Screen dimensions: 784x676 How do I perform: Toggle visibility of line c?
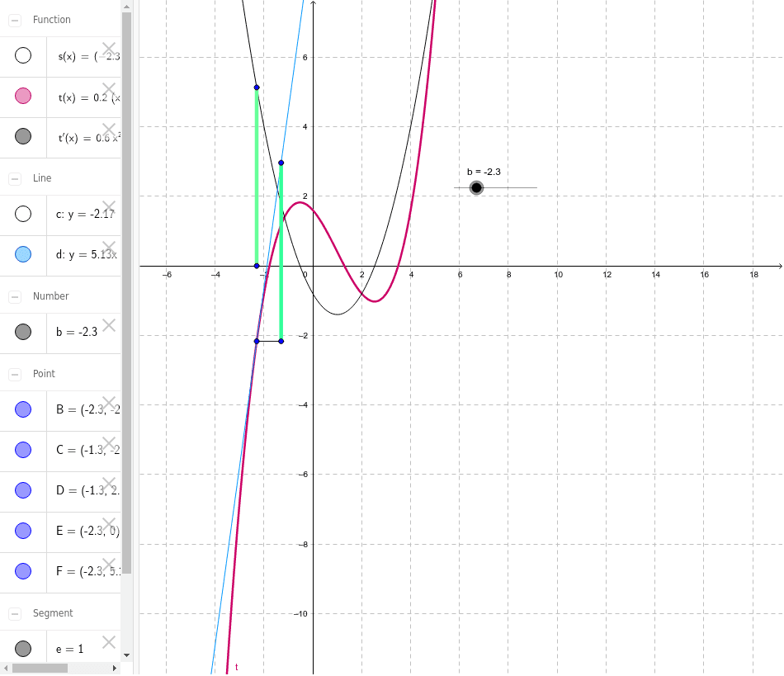pos(23,214)
